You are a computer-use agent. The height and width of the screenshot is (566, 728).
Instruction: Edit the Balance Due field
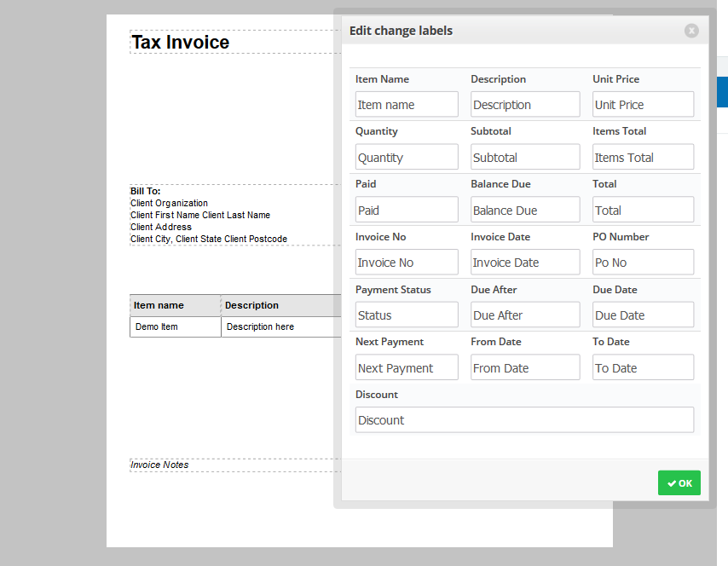(525, 211)
